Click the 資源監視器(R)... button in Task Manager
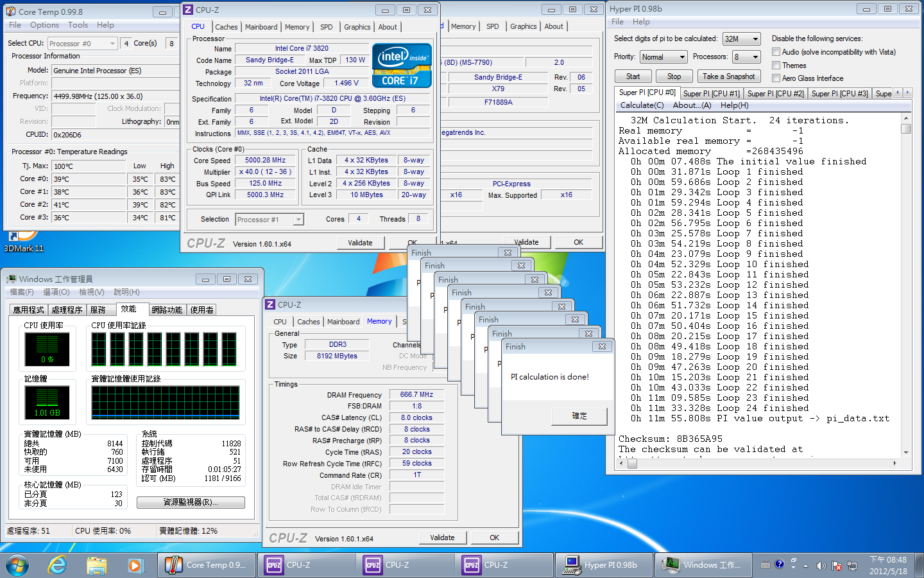 click(x=191, y=502)
